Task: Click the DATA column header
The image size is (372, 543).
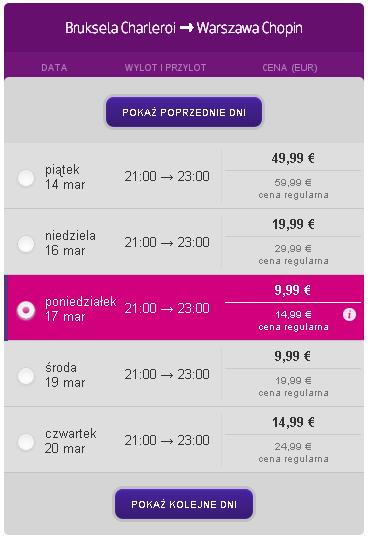Action: tap(54, 68)
